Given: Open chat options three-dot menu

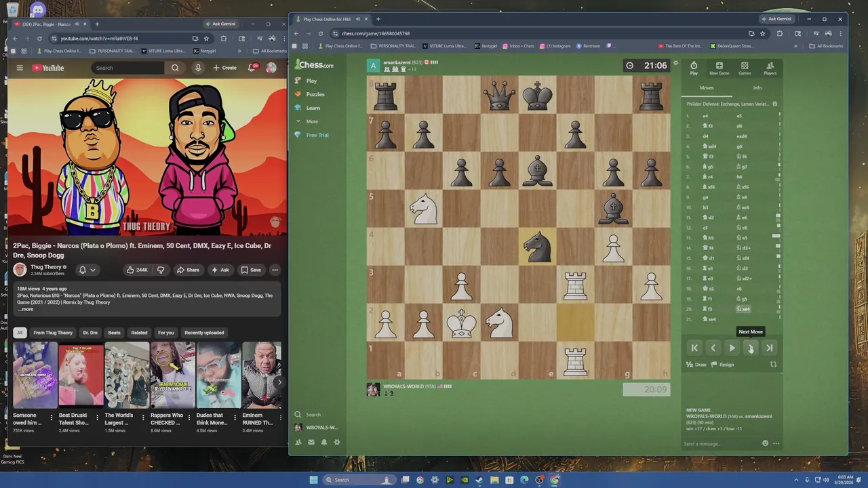Looking at the screenshot, I should coord(776,444).
